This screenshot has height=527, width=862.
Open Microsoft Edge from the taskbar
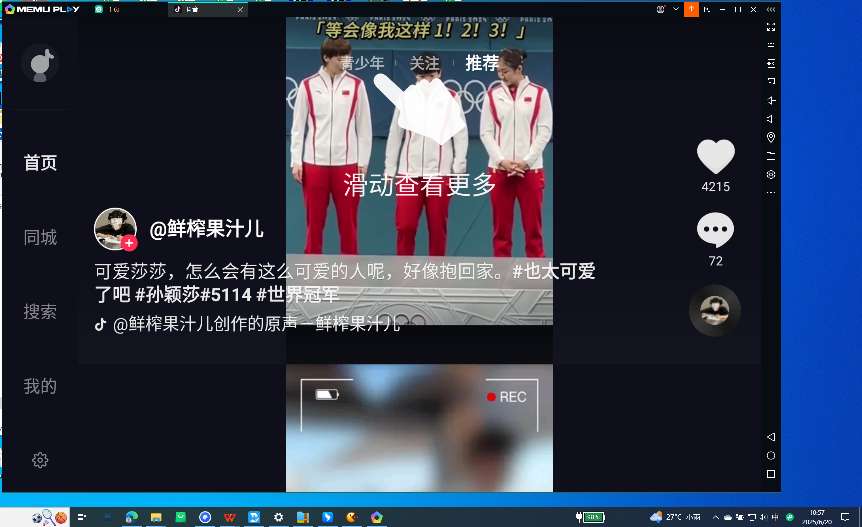[132, 517]
